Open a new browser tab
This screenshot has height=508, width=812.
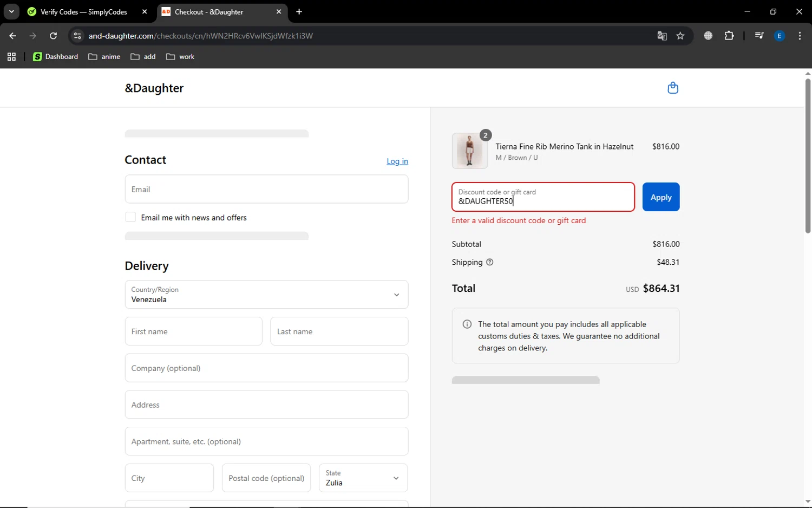pyautogui.click(x=299, y=11)
